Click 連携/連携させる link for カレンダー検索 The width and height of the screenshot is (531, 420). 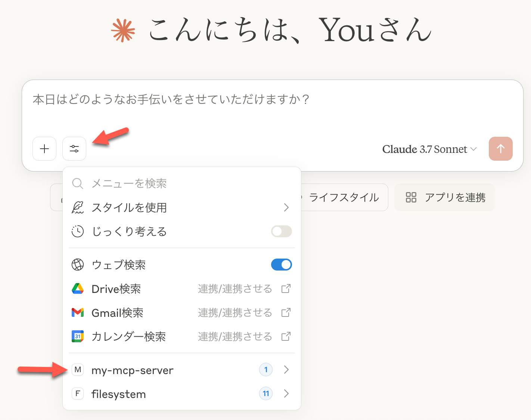[x=235, y=336]
